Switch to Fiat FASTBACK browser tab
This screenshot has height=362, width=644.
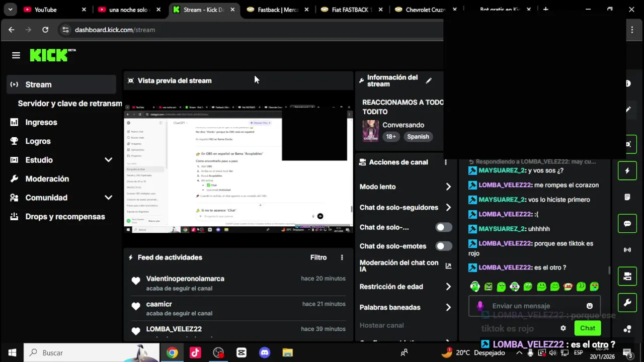352,10
